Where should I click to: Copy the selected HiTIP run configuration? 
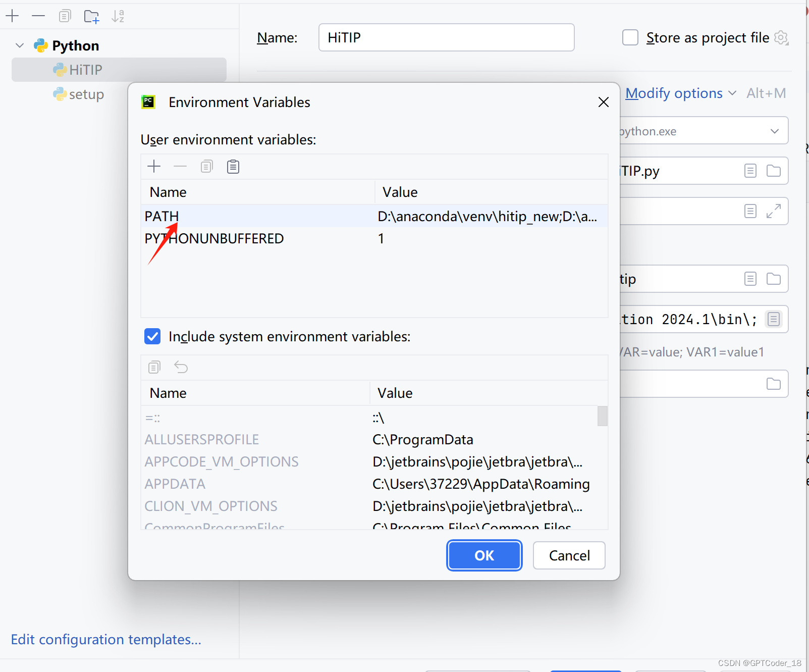point(65,16)
